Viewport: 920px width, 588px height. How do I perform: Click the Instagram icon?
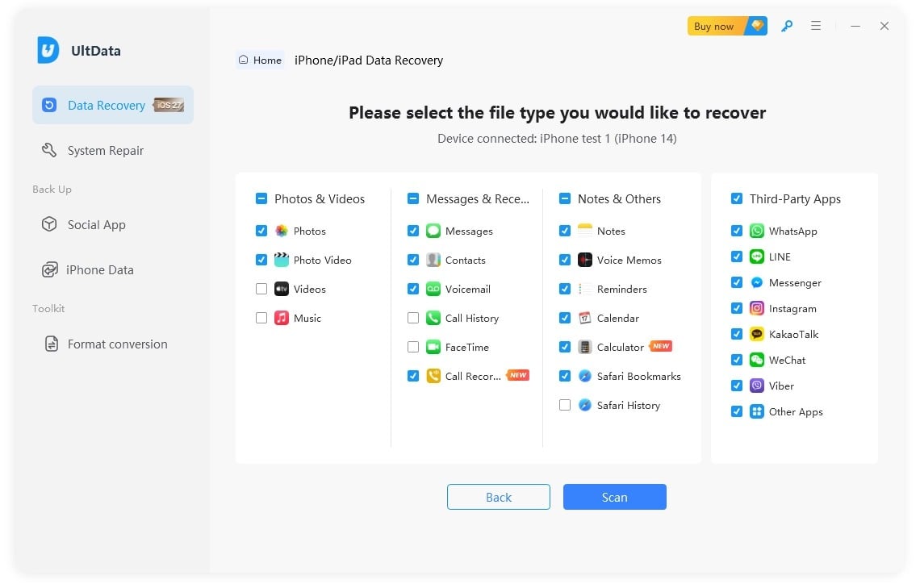(757, 308)
